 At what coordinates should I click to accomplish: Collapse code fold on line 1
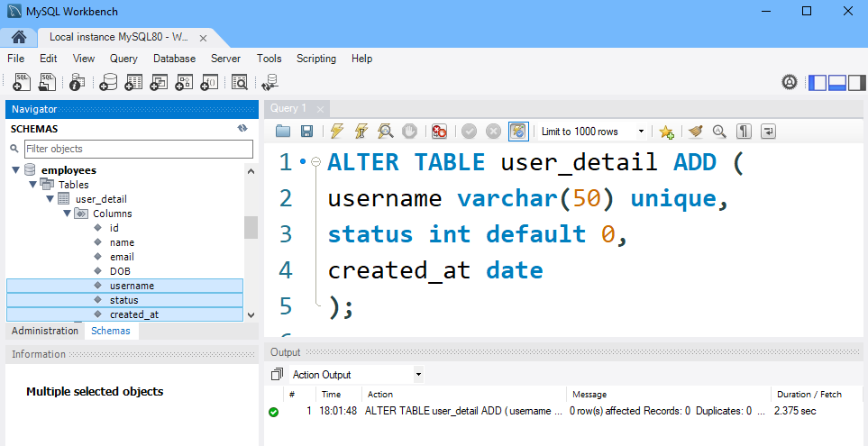(x=316, y=161)
